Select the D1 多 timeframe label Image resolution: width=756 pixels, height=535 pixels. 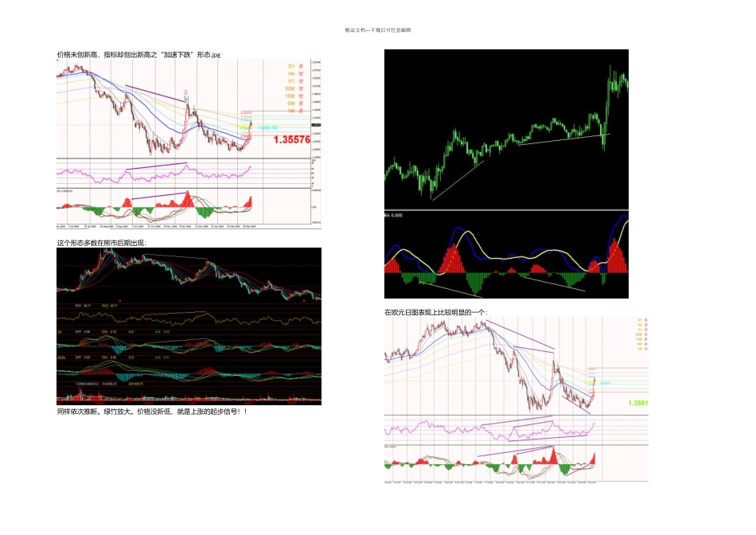(x=296, y=66)
